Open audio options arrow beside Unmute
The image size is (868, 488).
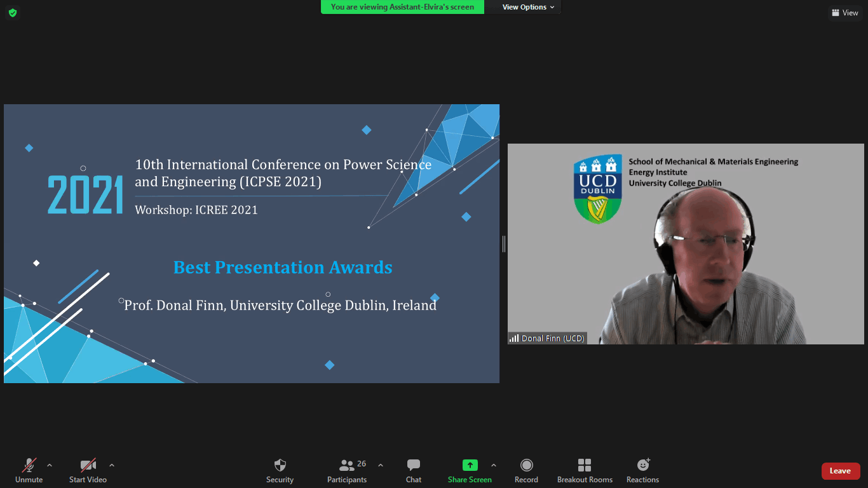tap(50, 465)
